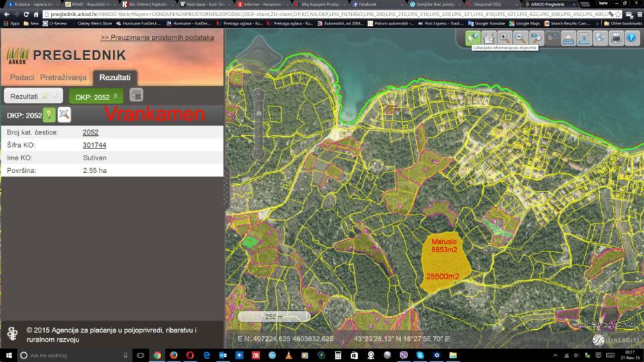Switch to the Podaci tab
644x362 pixels.
[22, 77]
